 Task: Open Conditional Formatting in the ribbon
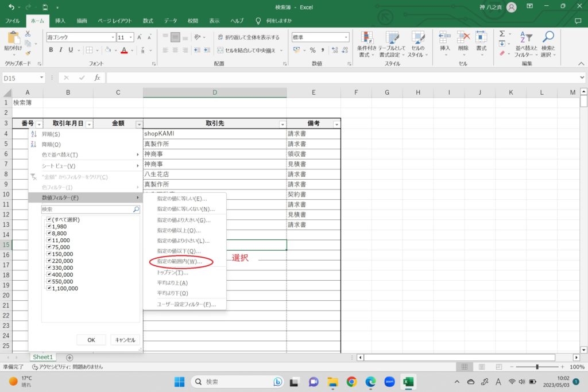coord(367,44)
